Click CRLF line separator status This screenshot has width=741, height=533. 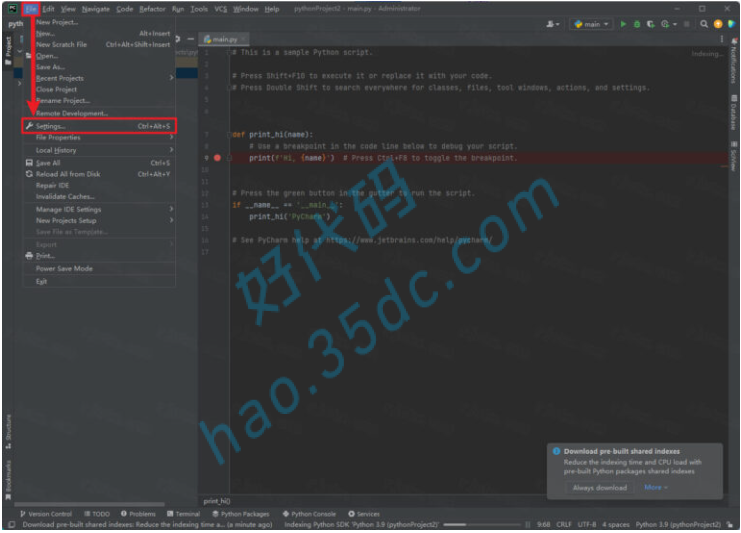564,524
